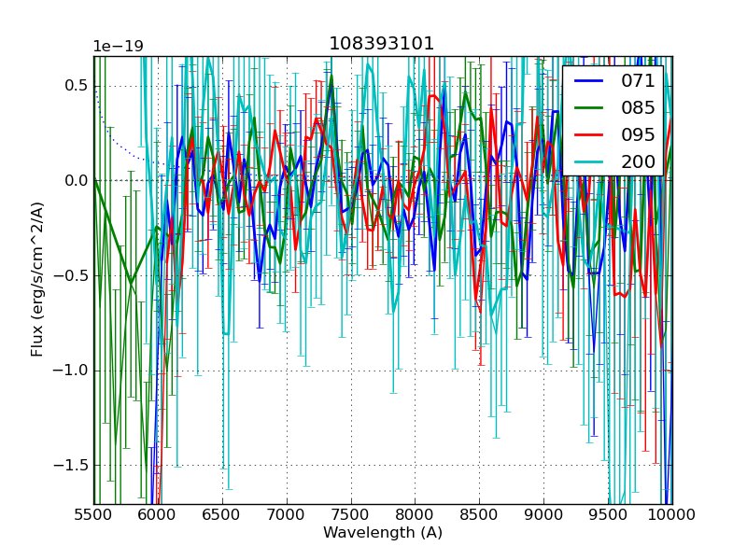Select the red 095 legend line sample
Viewport: 747px width, 560px height.
[x=590, y=134]
